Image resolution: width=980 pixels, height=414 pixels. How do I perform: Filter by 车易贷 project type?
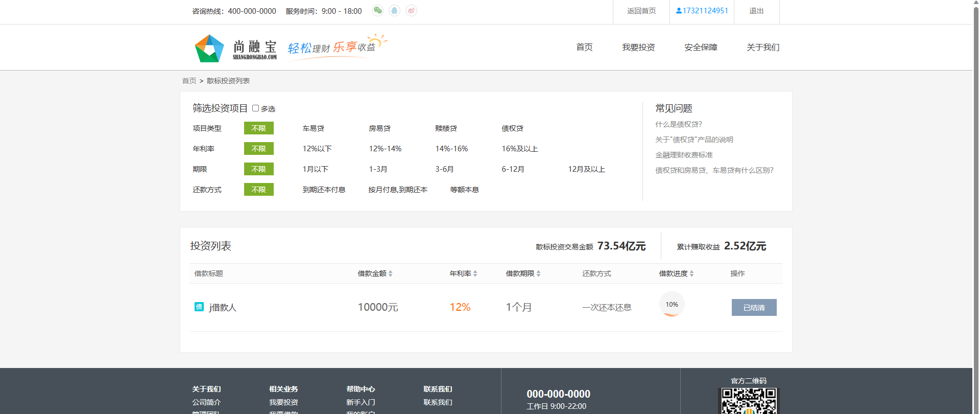(x=314, y=128)
